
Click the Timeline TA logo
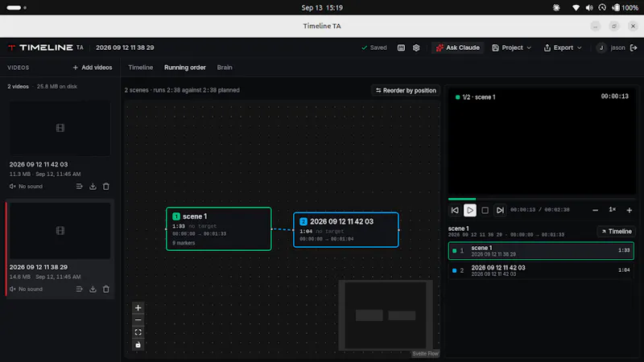coord(46,47)
